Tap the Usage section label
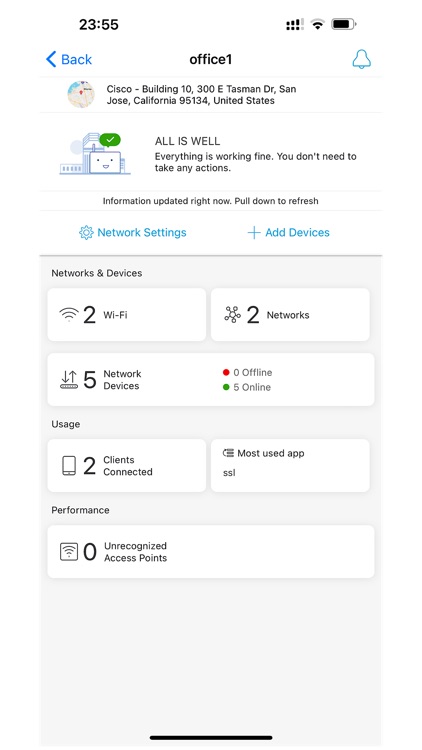 click(x=66, y=424)
